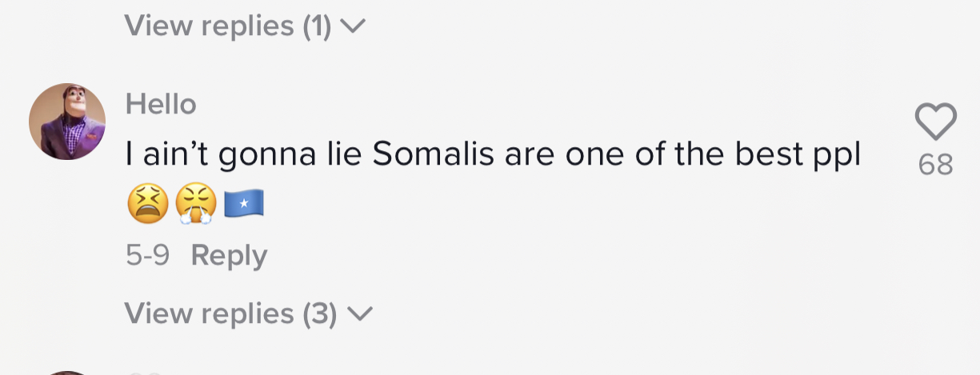Image resolution: width=980 pixels, height=375 pixels.
Task: Click the weary face emoji
Action: pyautogui.click(x=148, y=205)
